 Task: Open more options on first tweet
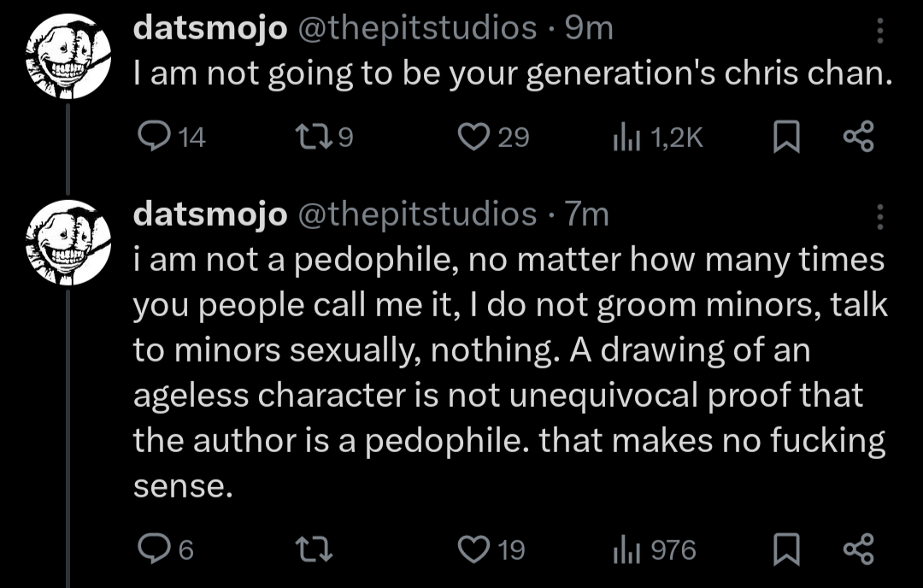click(x=880, y=32)
